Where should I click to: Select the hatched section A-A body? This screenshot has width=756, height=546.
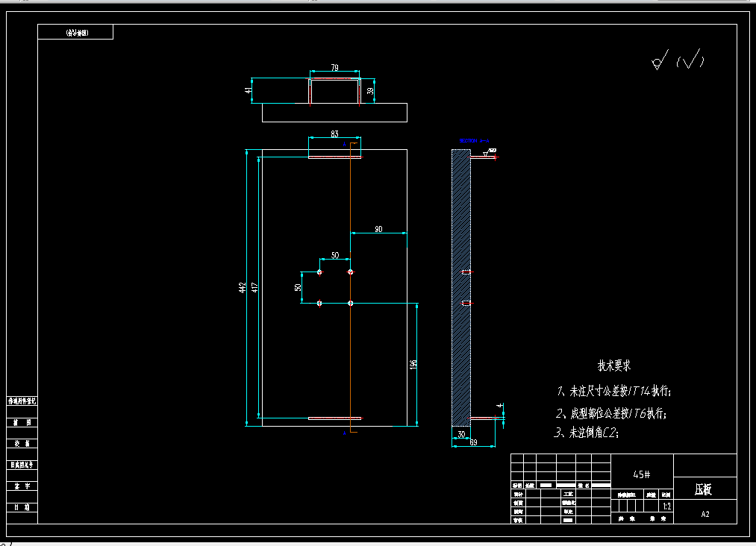tap(461, 288)
